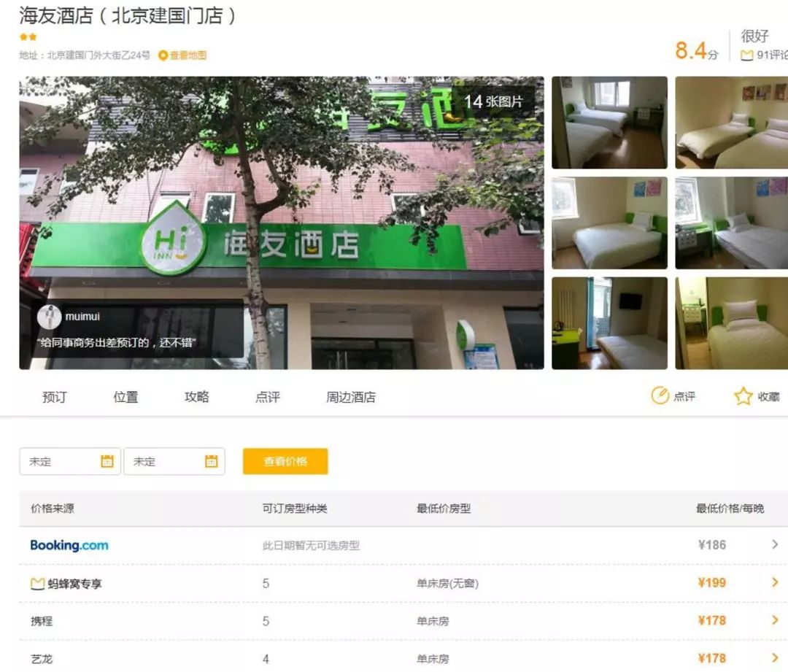Click the 蚂蜂窝 logo icon in price row
The height and width of the screenshot is (672, 788).
(38, 584)
